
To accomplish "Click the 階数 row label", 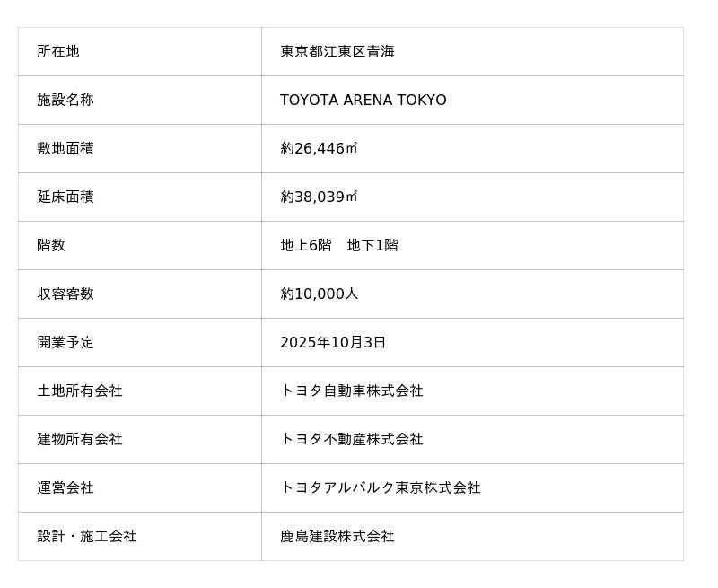I will coord(51,245).
